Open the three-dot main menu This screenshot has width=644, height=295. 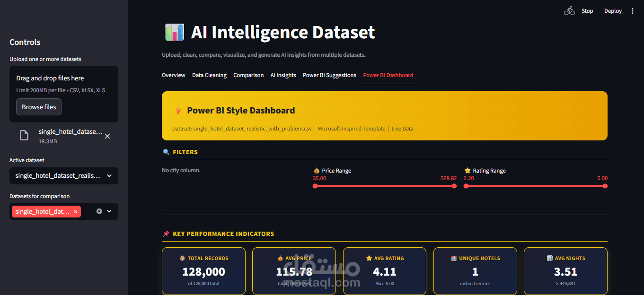coord(633,11)
